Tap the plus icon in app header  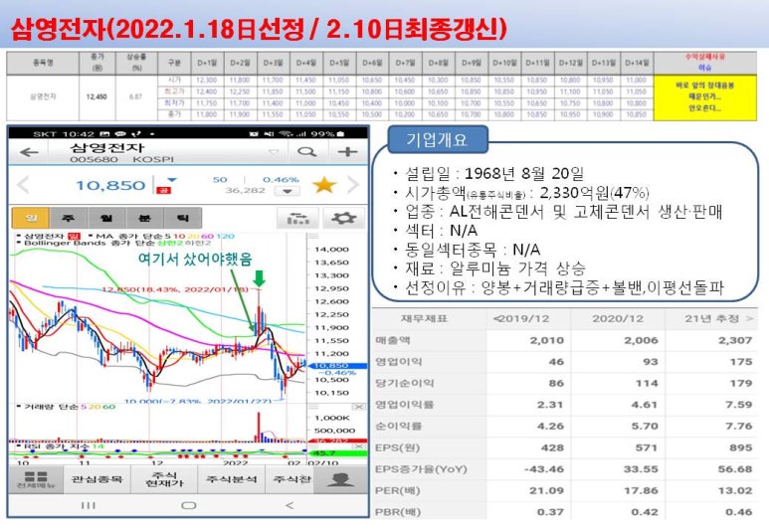[348, 152]
